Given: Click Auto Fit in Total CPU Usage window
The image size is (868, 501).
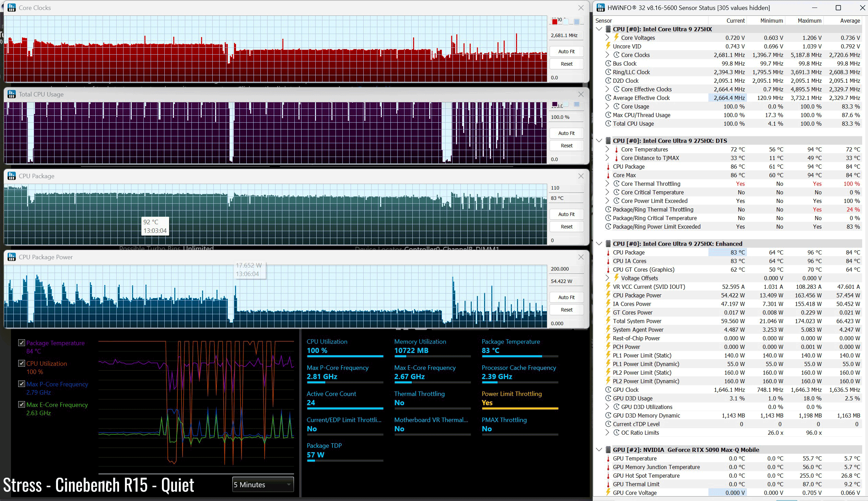Looking at the screenshot, I should (566, 134).
